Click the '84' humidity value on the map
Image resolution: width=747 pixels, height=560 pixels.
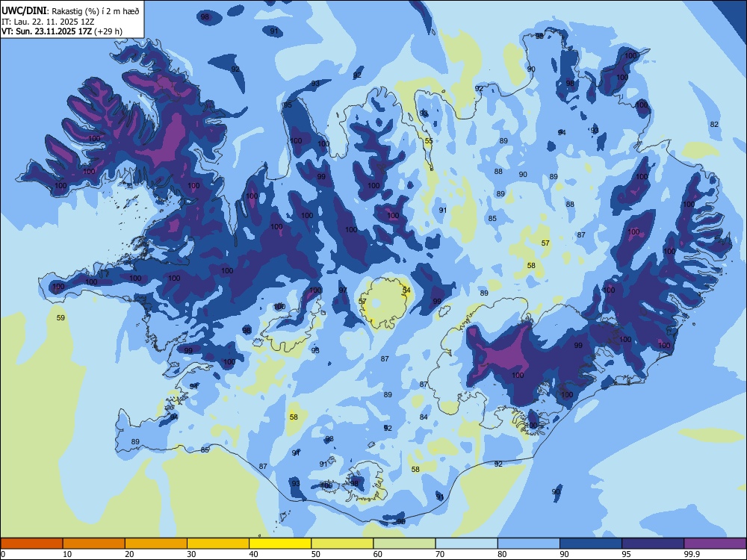pyautogui.click(x=424, y=417)
